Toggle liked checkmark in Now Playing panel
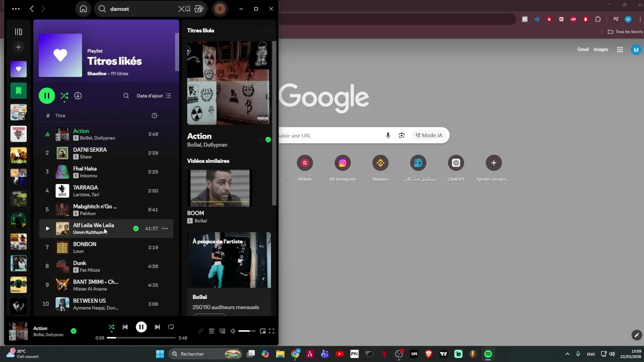Screen dimensions: 644x362 [x=268, y=140]
